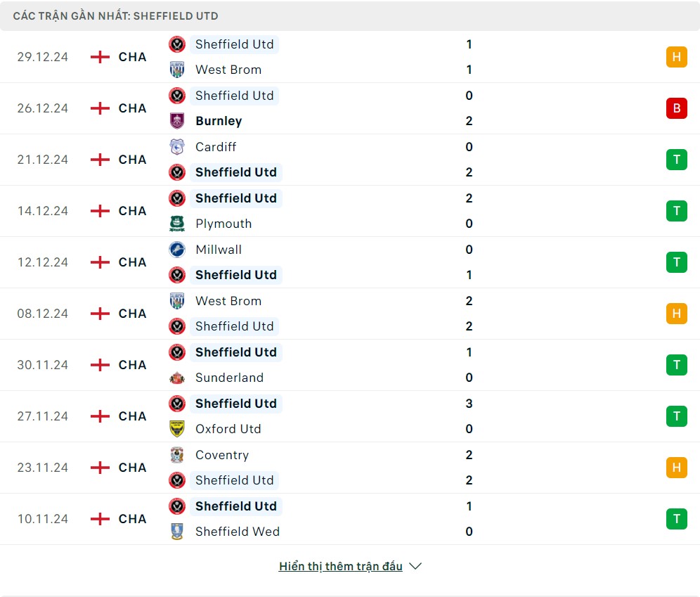This screenshot has height=597, width=700.
Task: Click the orange H badge on 29.12.24 match
Action: point(677,57)
